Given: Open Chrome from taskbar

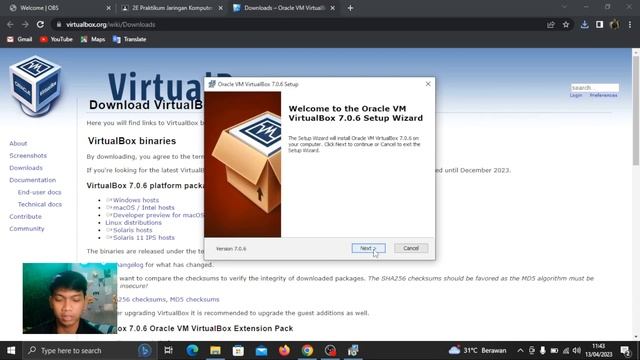Looking at the screenshot, I should pos(307,350).
